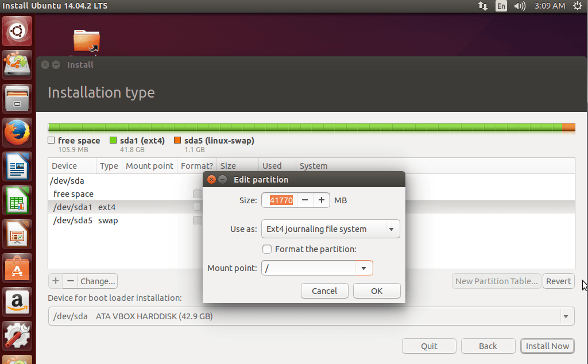
Task: Confirm the edit with OK button
Action: click(377, 291)
